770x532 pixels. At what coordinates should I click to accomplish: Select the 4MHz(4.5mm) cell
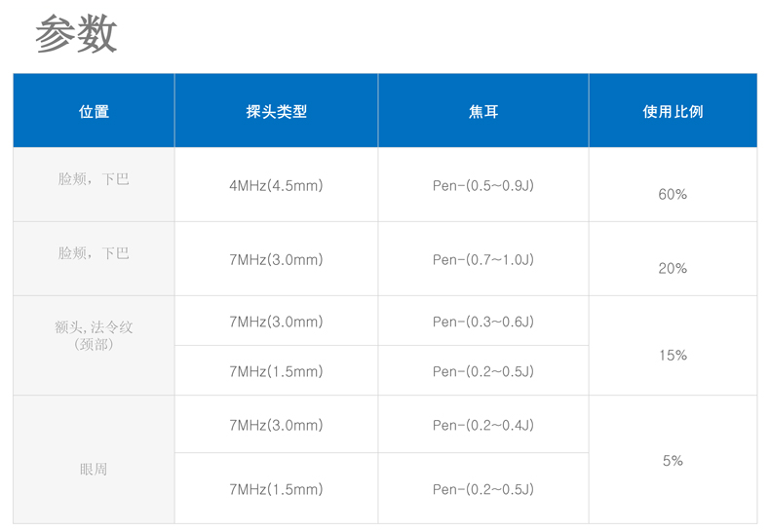pyautogui.click(x=277, y=185)
